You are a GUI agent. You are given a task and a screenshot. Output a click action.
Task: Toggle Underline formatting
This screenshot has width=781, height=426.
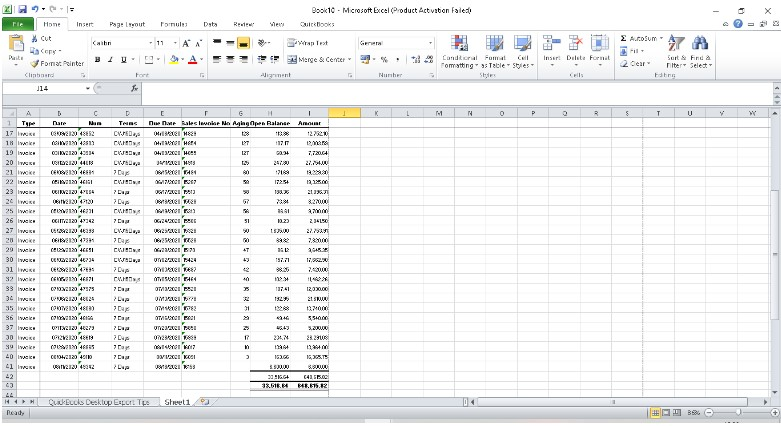(x=124, y=59)
